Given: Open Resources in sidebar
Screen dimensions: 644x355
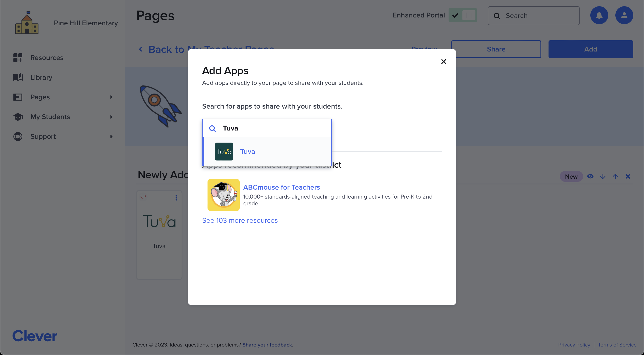Looking at the screenshot, I should [x=47, y=58].
